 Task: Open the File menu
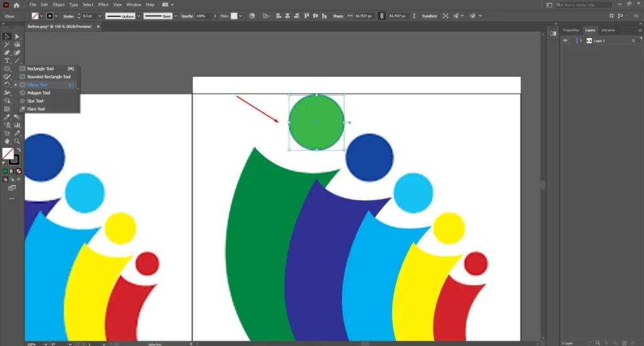click(33, 5)
